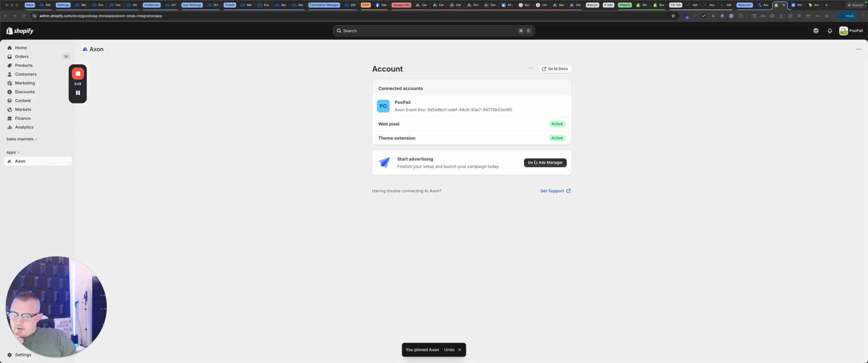
Task: Pause the screen recording
Action: click(x=78, y=93)
